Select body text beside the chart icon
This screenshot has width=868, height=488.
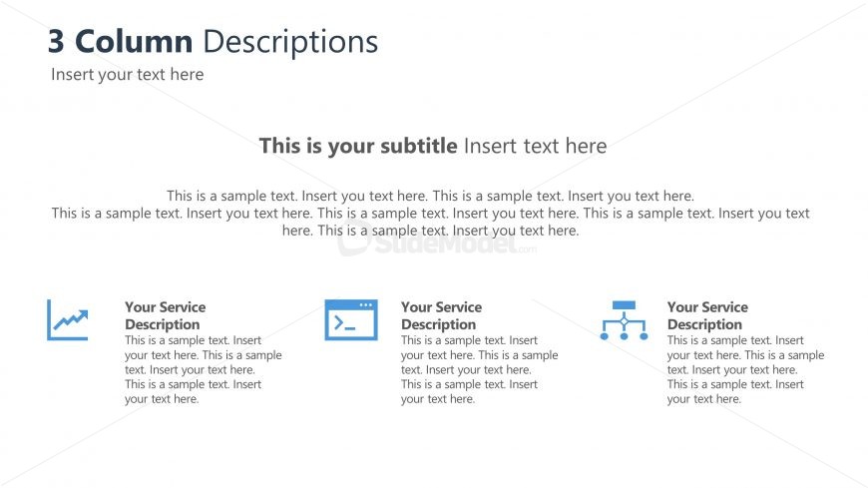pos(204,369)
